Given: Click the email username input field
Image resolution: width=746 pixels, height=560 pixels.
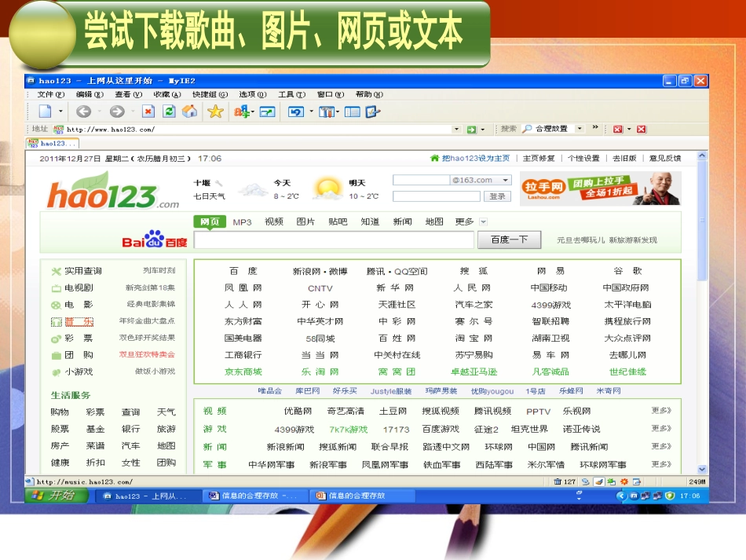Looking at the screenshot, I should (421, 180).
